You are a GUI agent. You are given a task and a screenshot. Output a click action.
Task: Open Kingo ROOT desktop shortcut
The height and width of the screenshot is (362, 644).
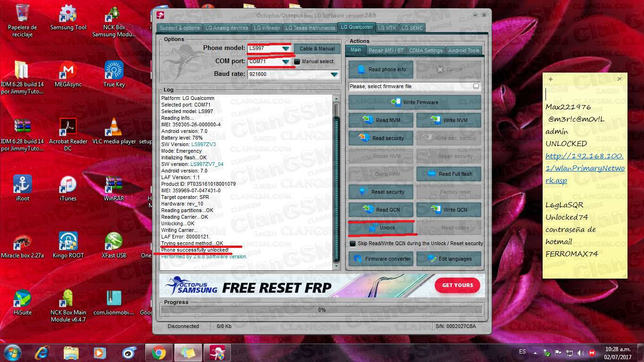click(68, 245)
